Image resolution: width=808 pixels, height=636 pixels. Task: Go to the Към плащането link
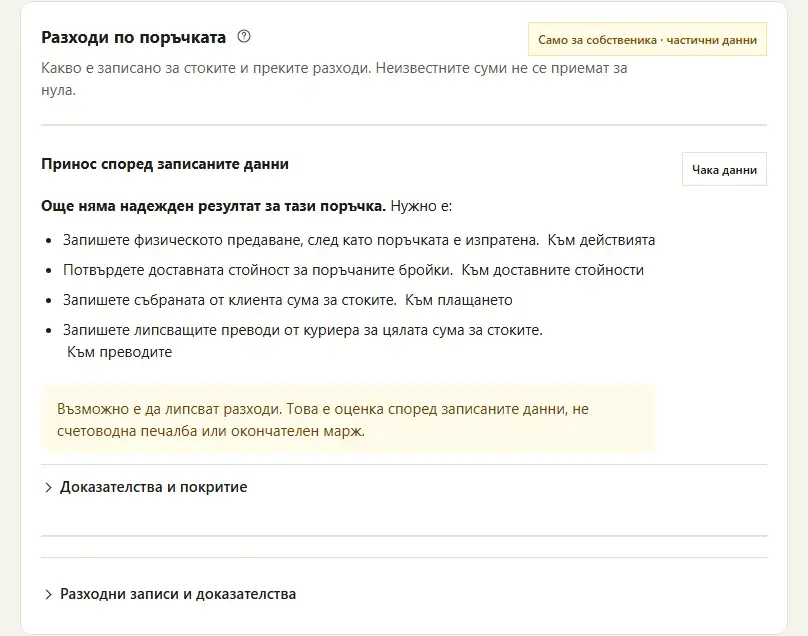pyautogui.click(x=459, y=300)
